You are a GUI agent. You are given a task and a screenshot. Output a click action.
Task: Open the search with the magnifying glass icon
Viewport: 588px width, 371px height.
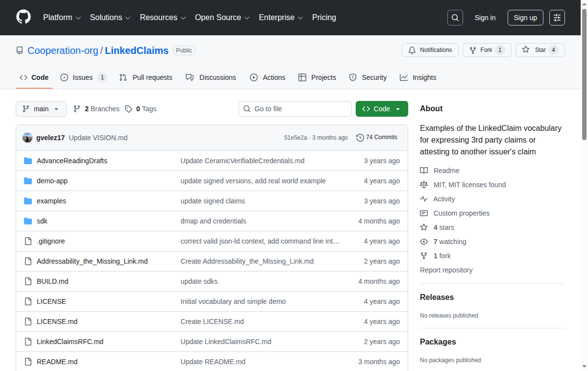(x=455, y=17)
